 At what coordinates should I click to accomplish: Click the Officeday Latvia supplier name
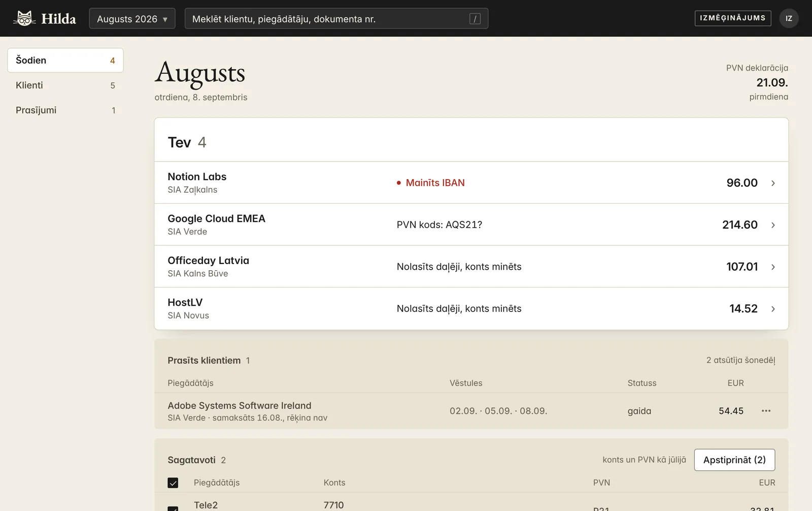(x=209, y=261)
